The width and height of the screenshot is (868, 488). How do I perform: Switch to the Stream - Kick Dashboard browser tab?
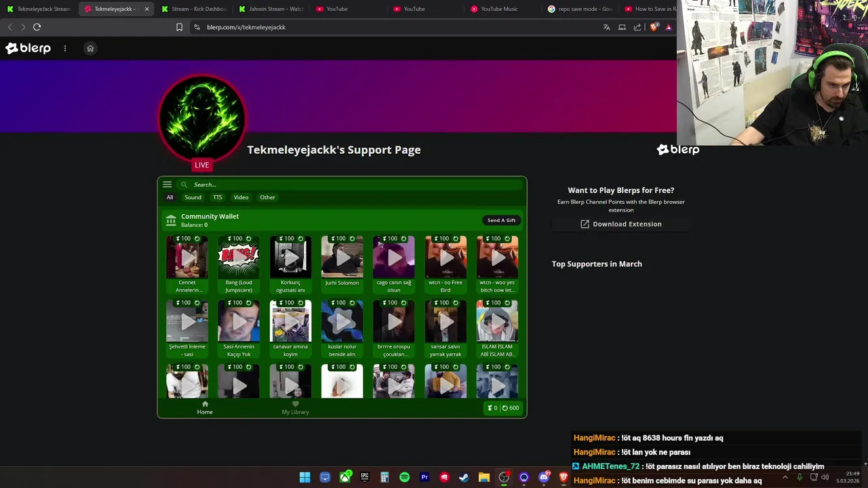click(193, 9)
